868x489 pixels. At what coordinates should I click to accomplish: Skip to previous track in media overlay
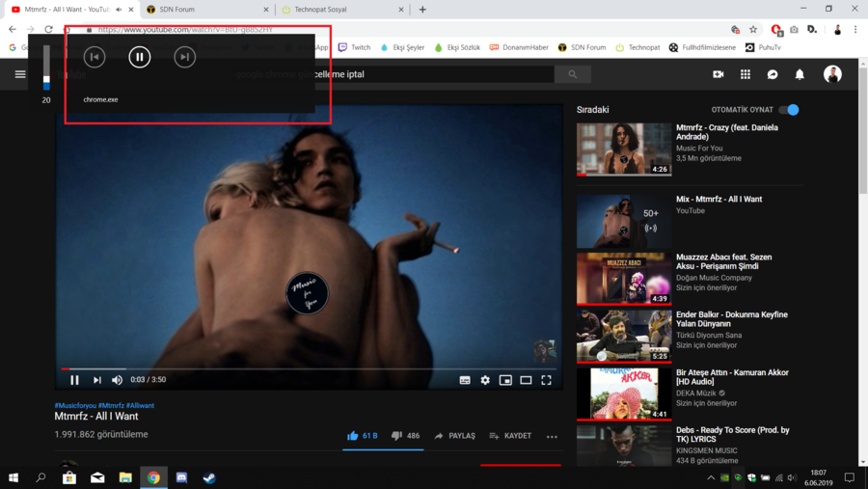[x=95, y=57]
